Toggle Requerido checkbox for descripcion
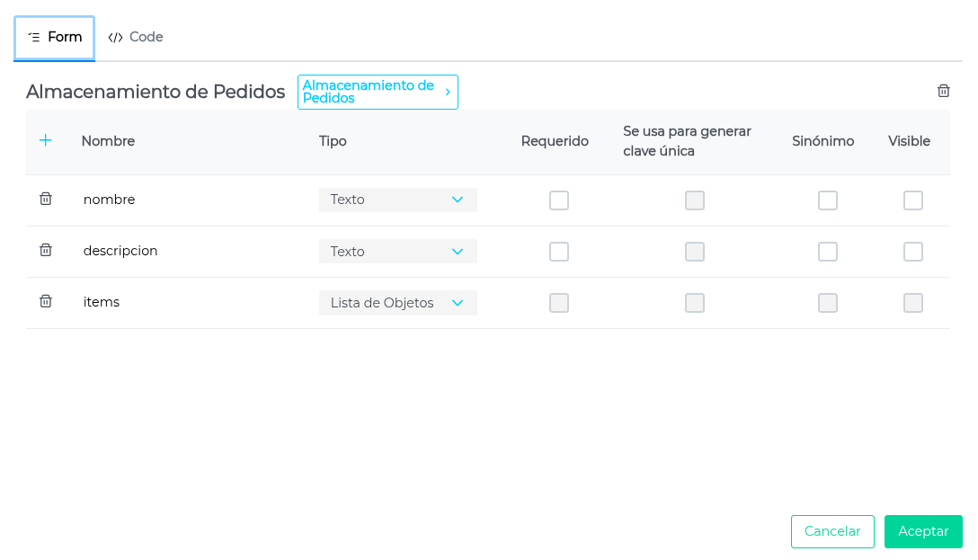This screenshot has height=560, width=978. pyautogui.click(x=559, y=252)
